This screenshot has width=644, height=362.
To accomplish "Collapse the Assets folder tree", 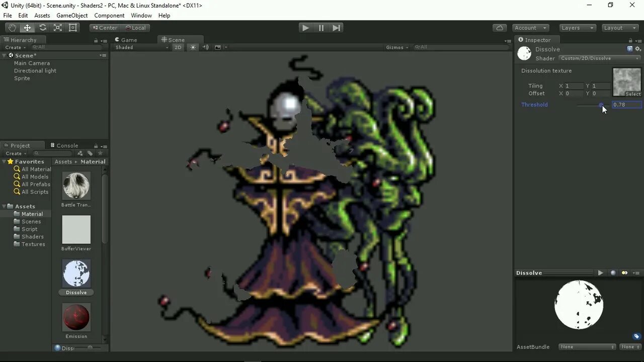I will [4, 206].
